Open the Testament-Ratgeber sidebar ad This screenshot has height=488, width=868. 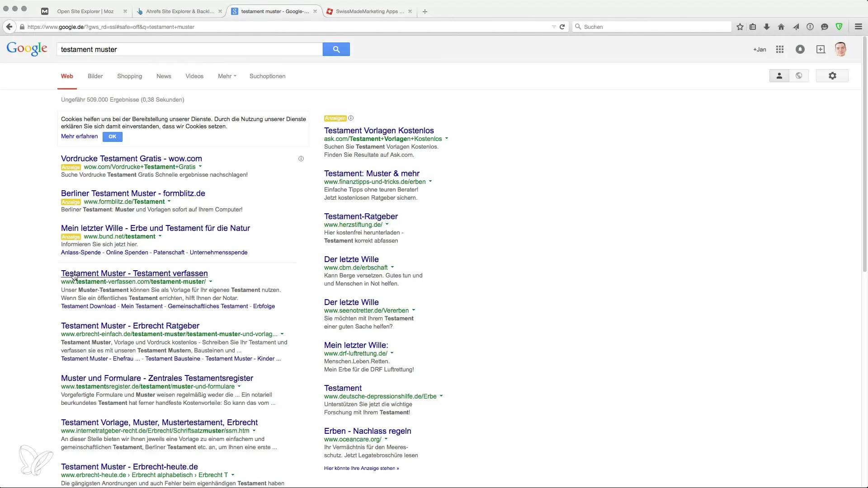361,216
